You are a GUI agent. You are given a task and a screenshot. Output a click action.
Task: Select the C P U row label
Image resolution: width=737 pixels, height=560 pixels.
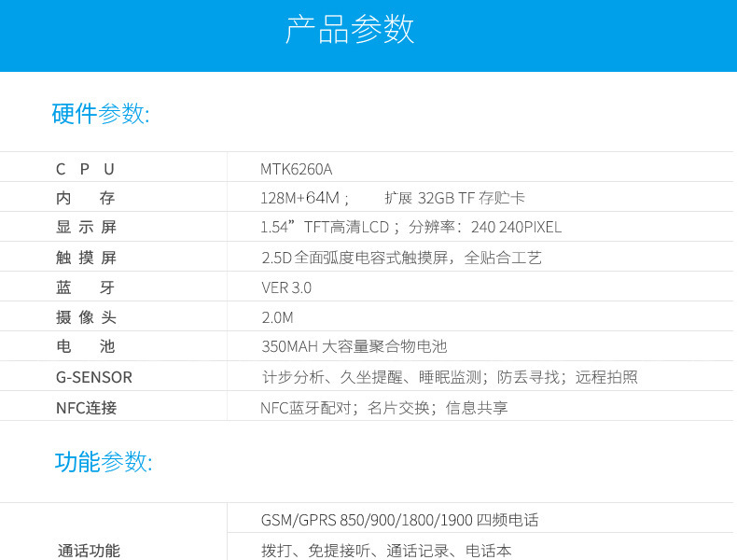(85, 169)
